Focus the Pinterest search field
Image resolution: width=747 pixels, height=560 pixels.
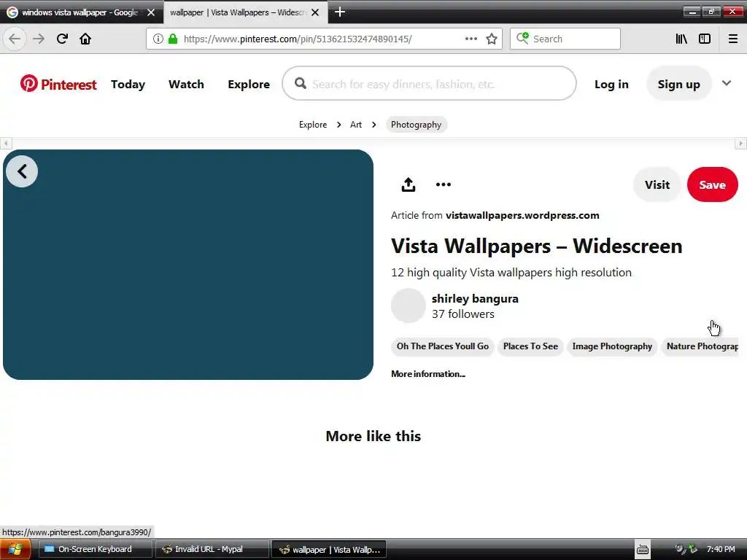(429, 84)
